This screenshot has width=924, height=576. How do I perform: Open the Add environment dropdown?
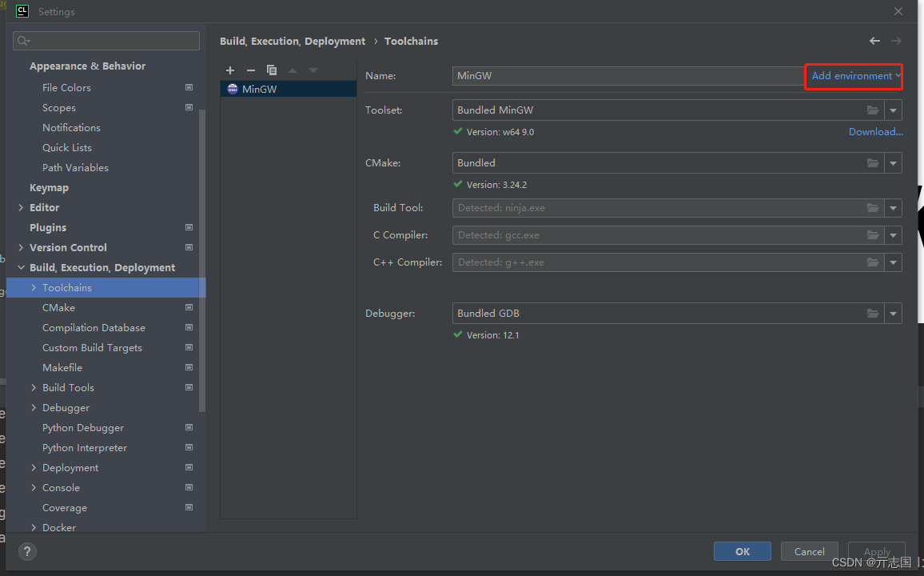tap(855, 76)
